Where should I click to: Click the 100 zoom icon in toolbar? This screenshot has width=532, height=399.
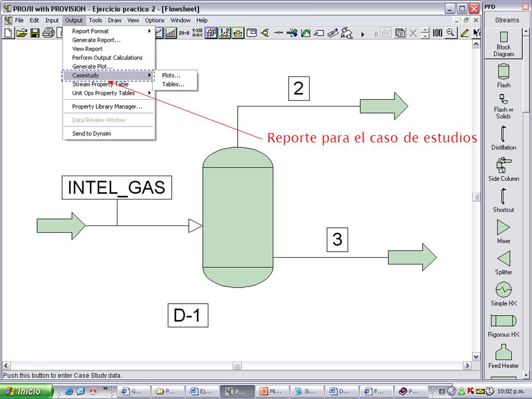point(437,33)
